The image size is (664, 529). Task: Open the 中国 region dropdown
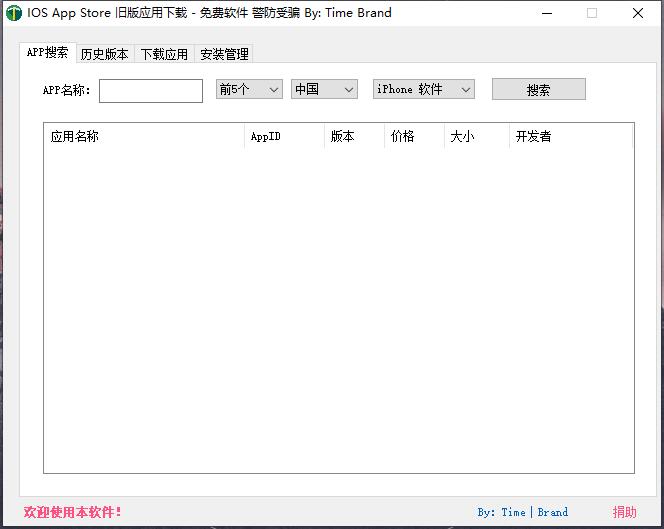click(324, 89)
